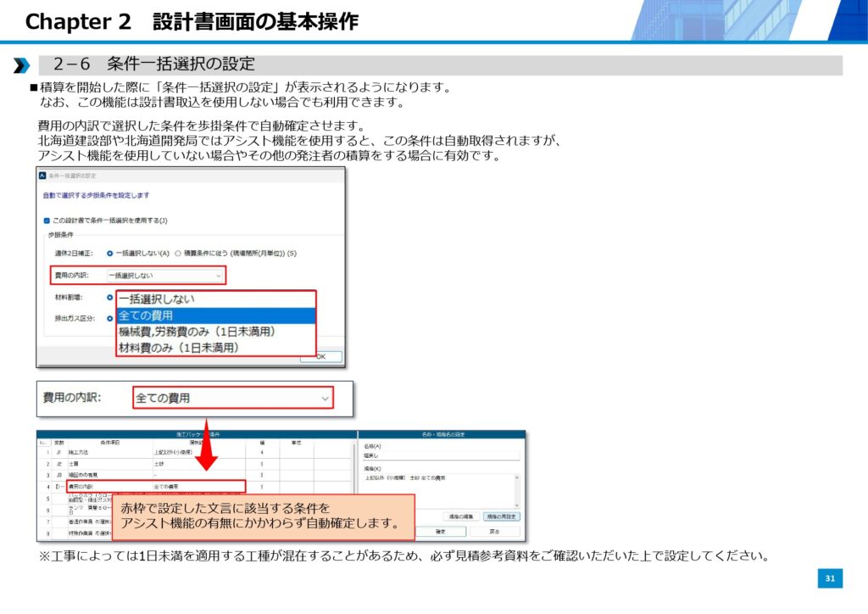
Task: Click the blue arrow icon beside the 2-6 heading
Action: click(21, 65)
